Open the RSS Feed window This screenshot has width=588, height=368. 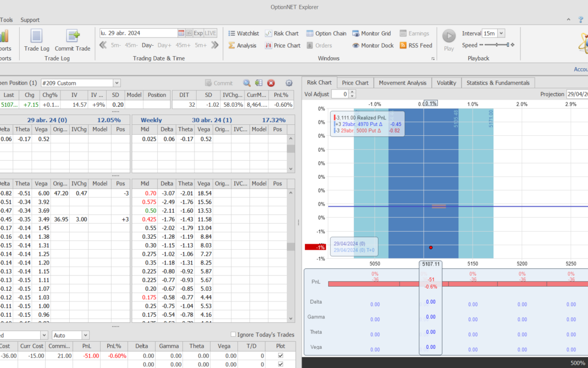pos(416,45)
